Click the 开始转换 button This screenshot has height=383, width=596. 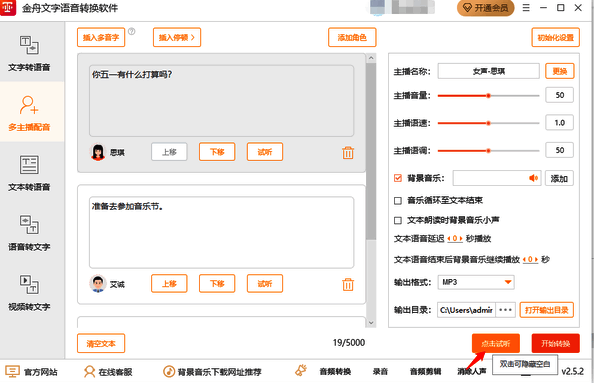pyautogui.click(x=555, y=343)
